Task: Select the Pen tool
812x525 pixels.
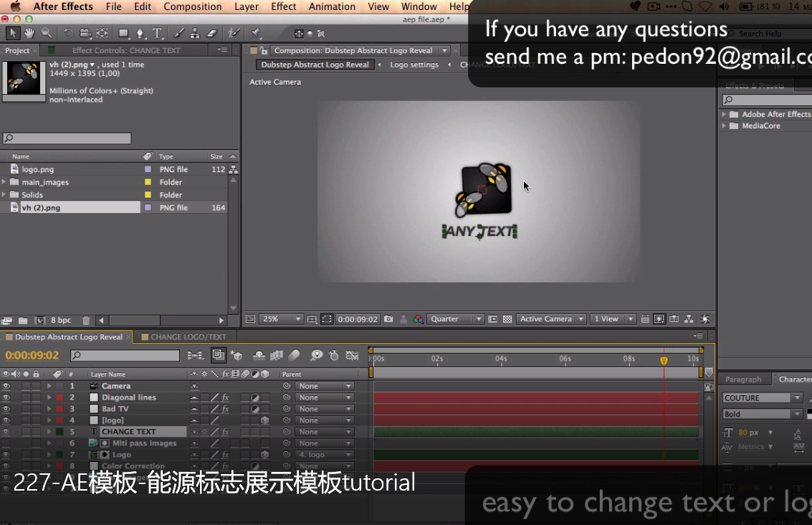Action: (140, 33)
